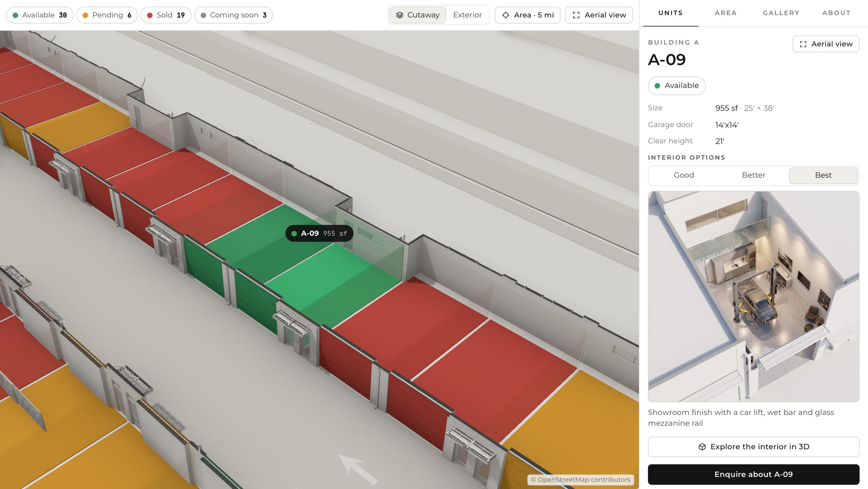868x489 pixels.
Task: Click the A-09 unit heading
Action: tap(667, 60)
